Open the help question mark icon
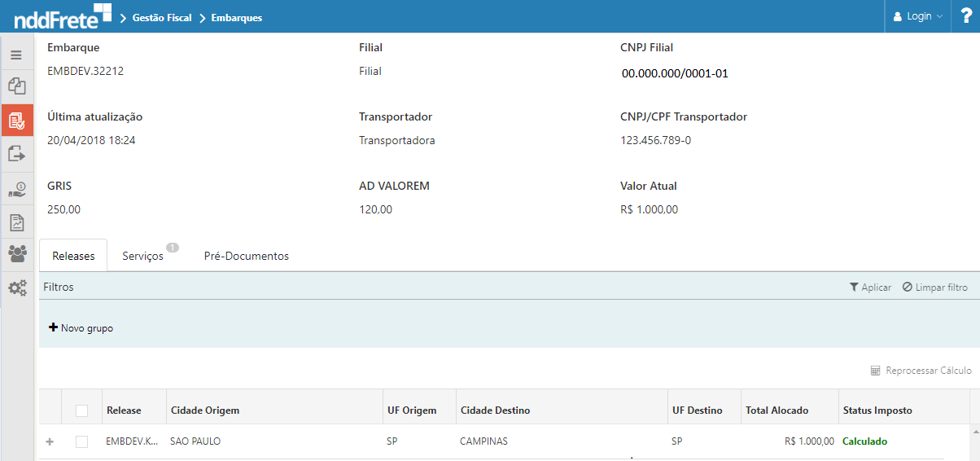 965,16
